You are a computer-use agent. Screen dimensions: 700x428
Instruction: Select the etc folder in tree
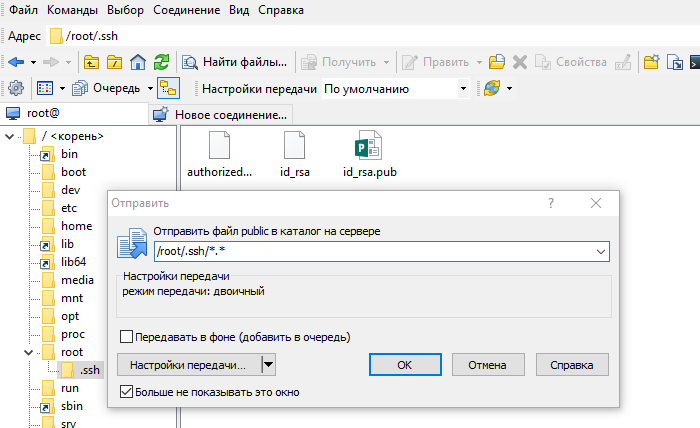click(69, 208)
